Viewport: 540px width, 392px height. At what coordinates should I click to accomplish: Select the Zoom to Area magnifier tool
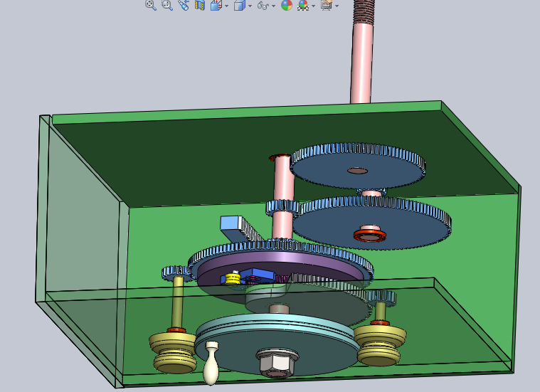pos(167,5)
